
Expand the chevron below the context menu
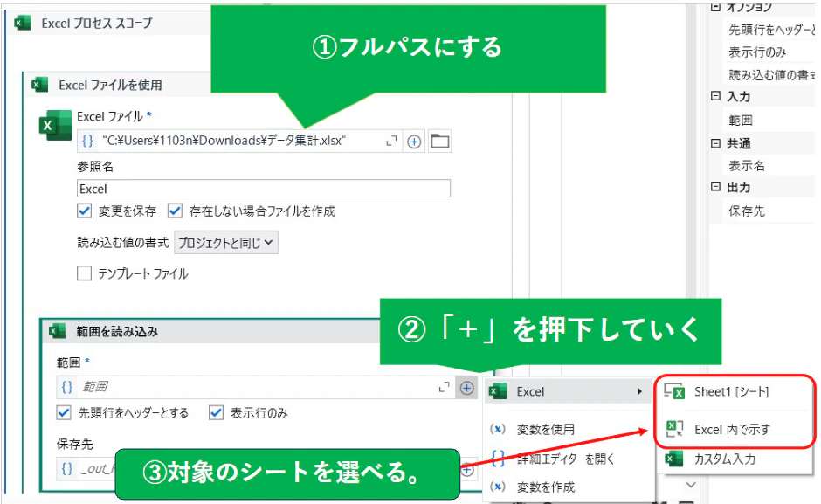pyautogui.click(x=691, y=485)
